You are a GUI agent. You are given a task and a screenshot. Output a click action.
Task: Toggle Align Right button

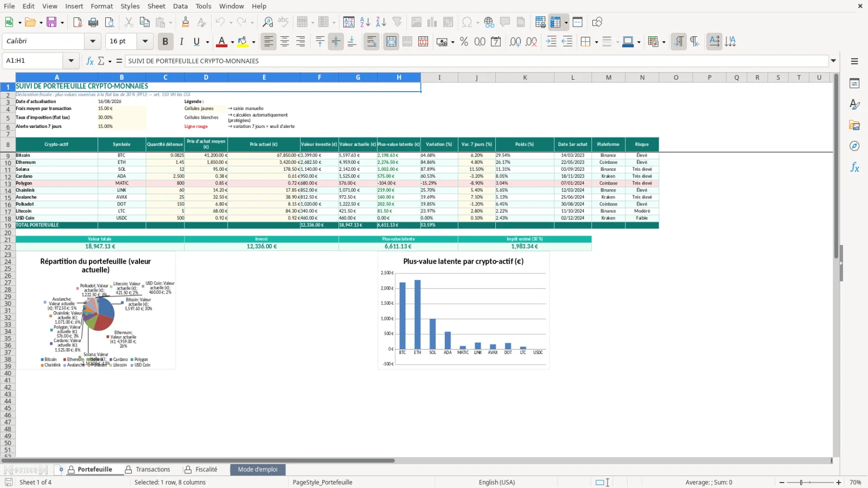301,42
